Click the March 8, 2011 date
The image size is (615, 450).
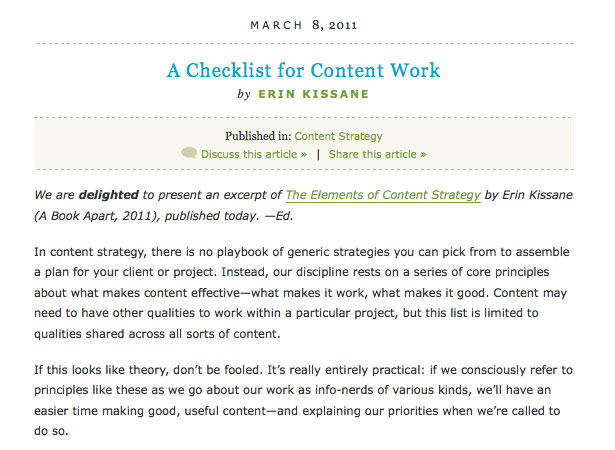pyautogui.click(x=304, y=26)
